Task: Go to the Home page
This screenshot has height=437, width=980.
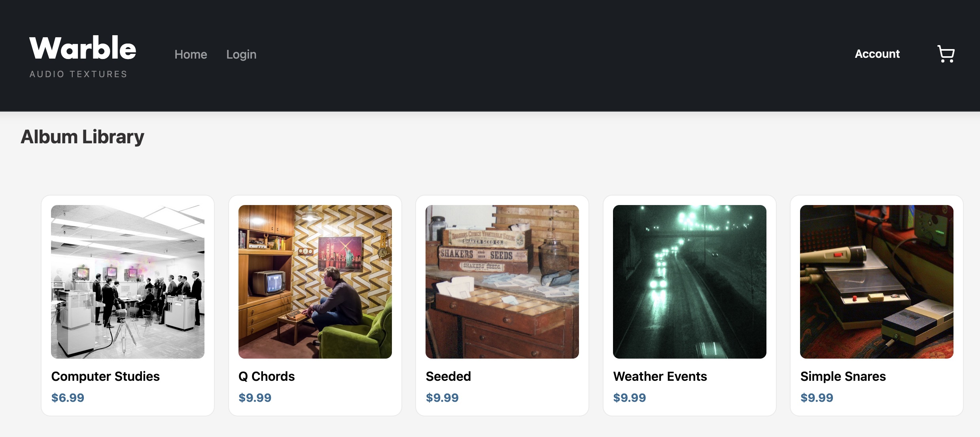Action: pyautogui.click(x=191, y=54)
